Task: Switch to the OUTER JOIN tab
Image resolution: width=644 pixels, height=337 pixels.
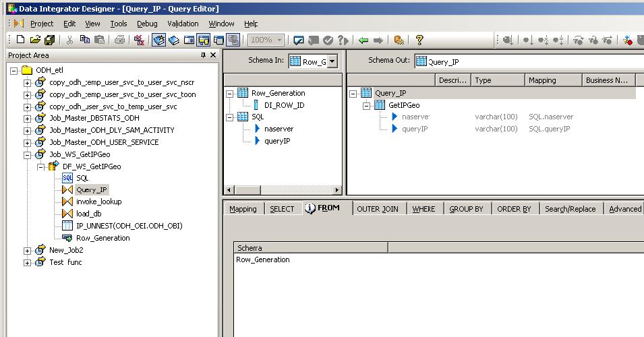Action: (378, 209)
